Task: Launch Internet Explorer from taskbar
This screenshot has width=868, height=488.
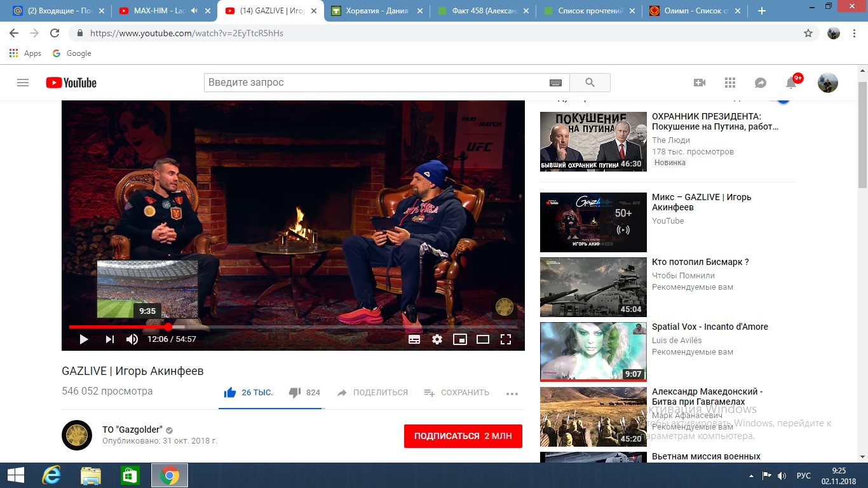Action: coord(51,475)
